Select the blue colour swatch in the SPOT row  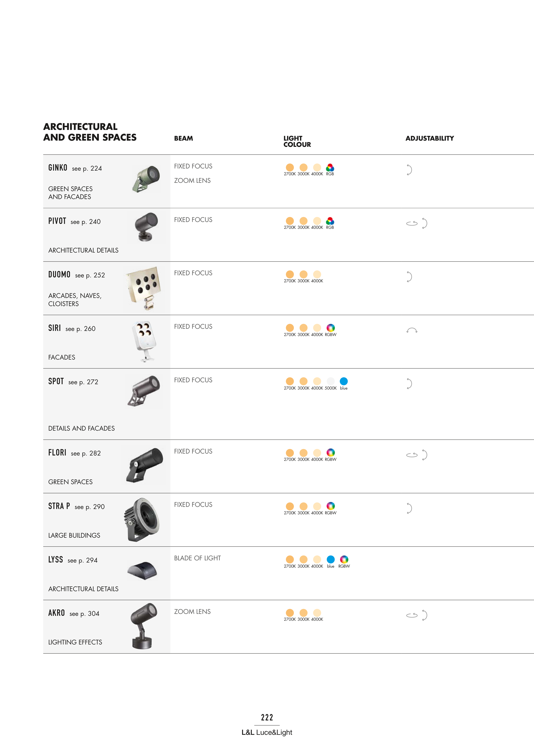coord(343,381)
